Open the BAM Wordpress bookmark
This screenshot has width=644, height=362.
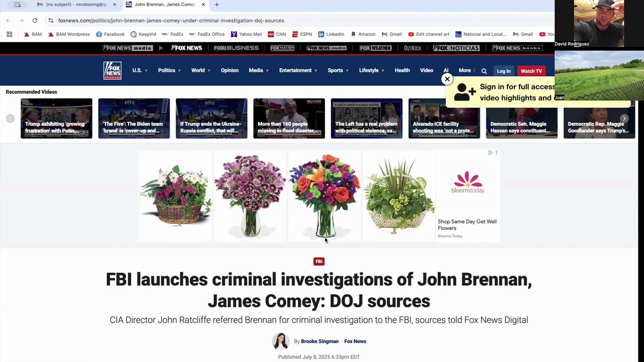click(x=69, y=34)
